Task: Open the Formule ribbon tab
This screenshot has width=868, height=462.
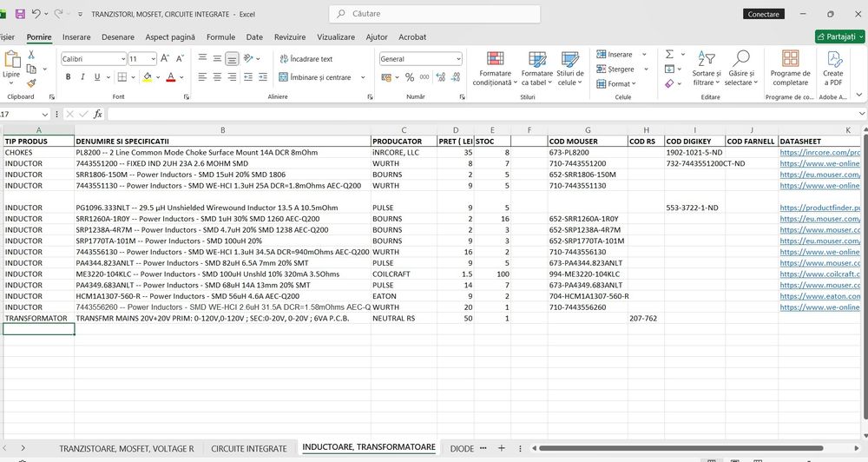Action: point(220,37)
